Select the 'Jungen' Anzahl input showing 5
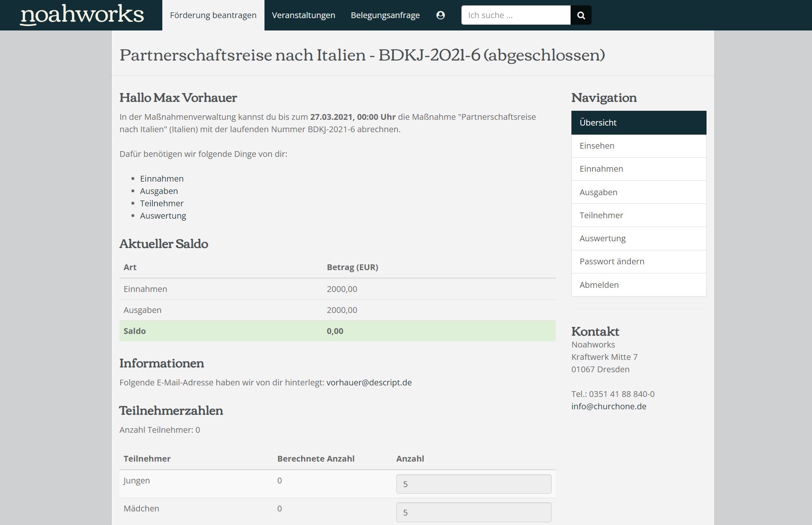The image size is (812, 525). click(473, 484)
